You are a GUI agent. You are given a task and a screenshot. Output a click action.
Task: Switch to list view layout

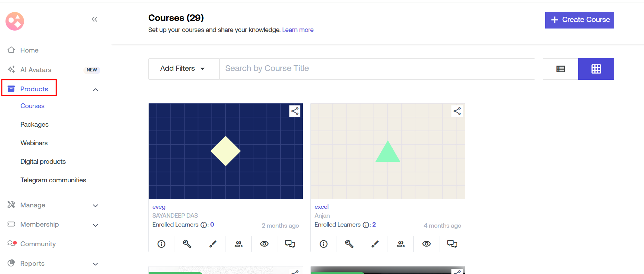tap(560, 69)
